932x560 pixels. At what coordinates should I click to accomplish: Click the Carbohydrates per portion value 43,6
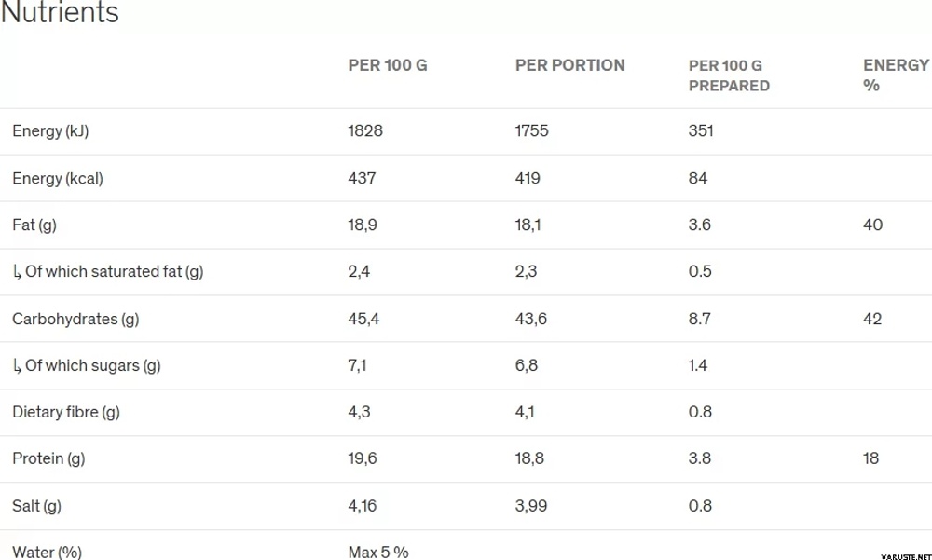coord(530,319)
